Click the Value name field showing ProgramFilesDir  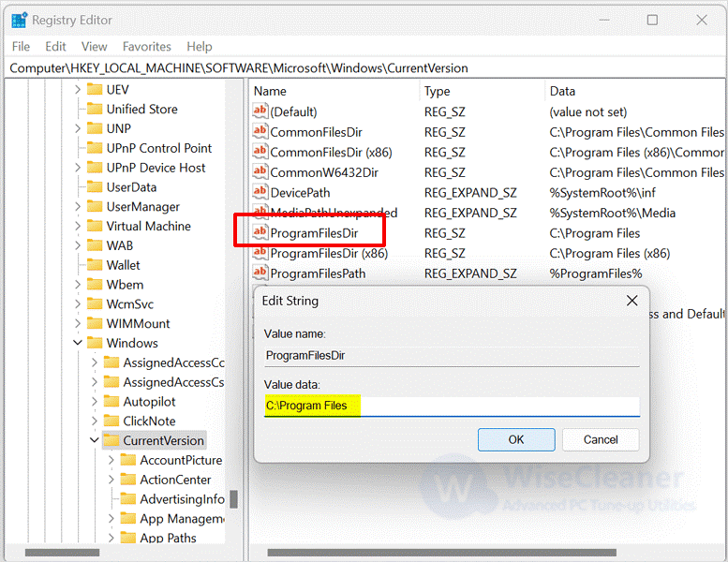click(x=452, y=356)
